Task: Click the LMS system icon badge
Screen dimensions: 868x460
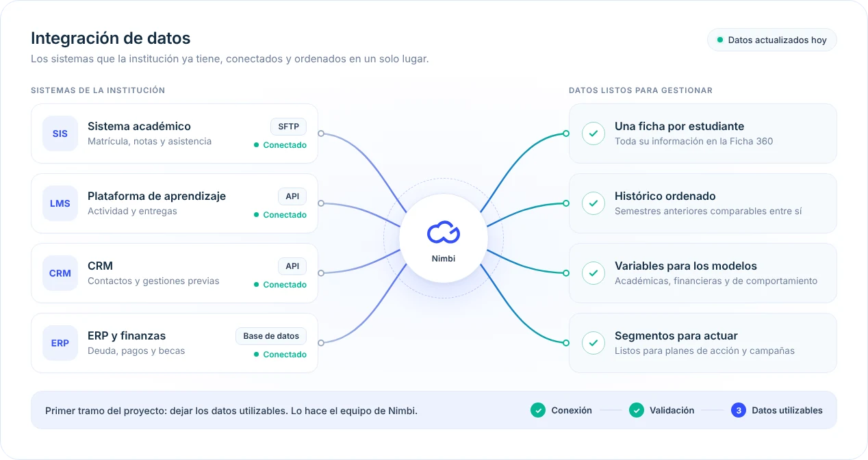Action: [x=60, y=203]
